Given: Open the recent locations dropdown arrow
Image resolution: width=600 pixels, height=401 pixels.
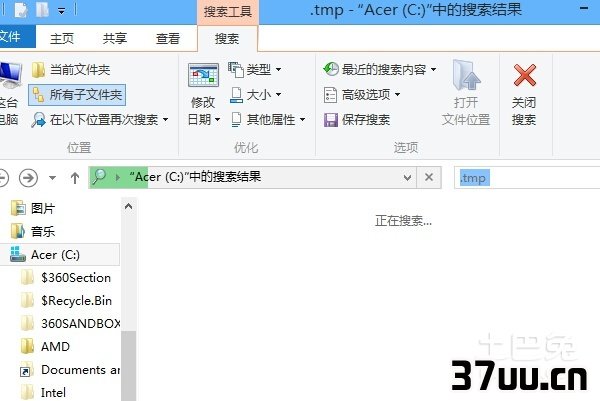Looking at the screenshot, I should (x=52, y=178).
